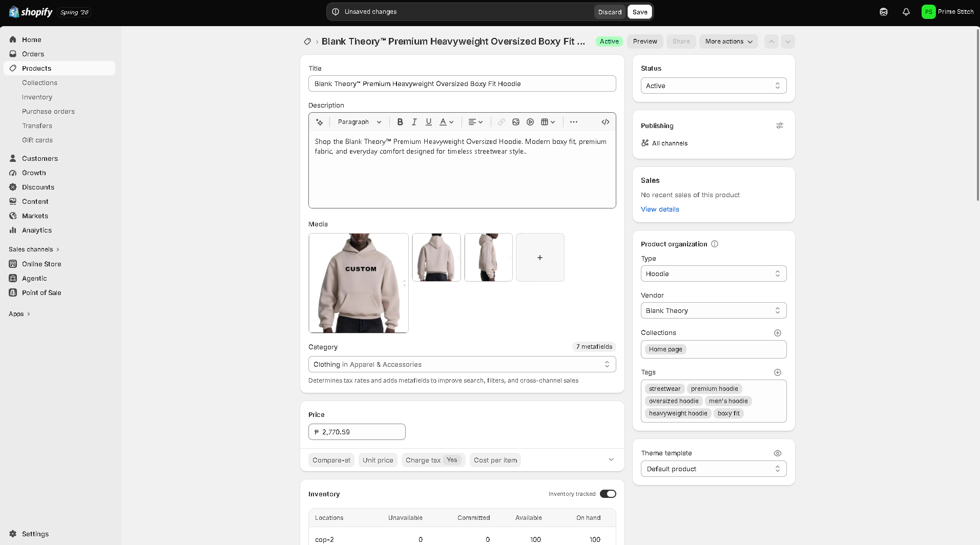Add a tag with plus icon
This screenshot has width=980, height=545.
tap(778, 372)
